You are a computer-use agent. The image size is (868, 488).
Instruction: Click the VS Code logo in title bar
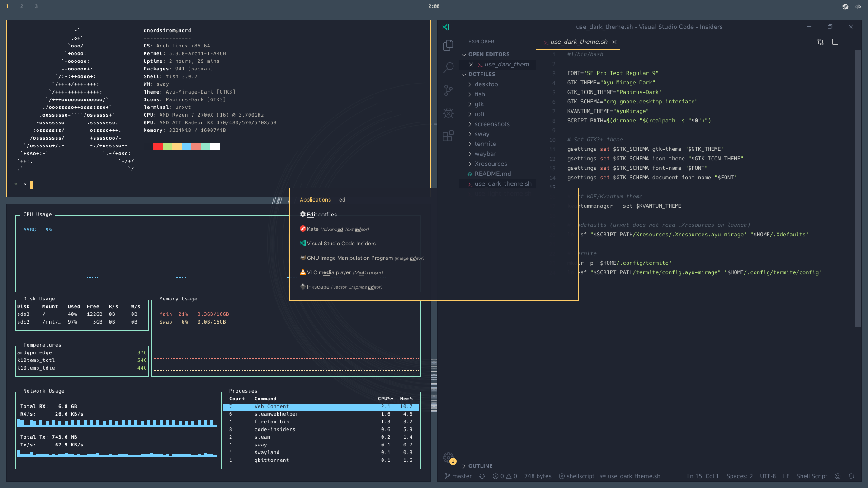tap(446, 27)
